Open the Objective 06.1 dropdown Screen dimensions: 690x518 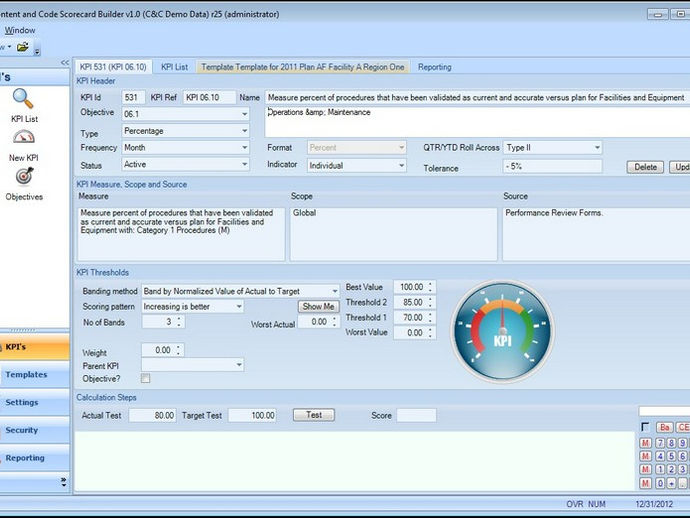coord(245,114)
